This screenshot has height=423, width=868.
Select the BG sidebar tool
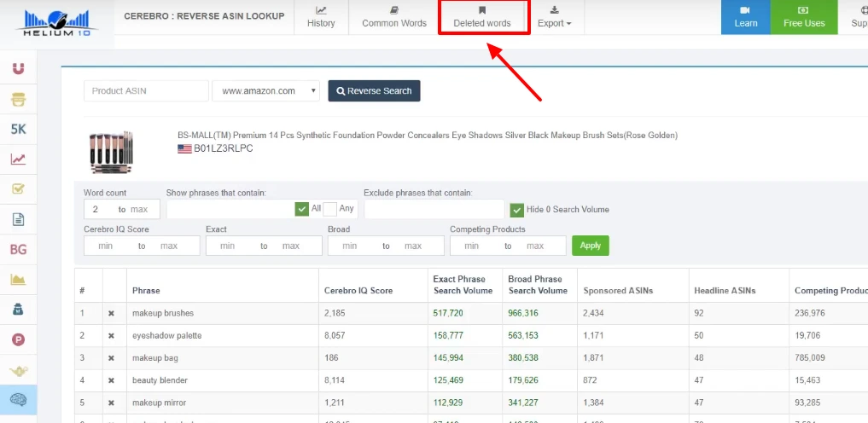click(x=18, y=249)
